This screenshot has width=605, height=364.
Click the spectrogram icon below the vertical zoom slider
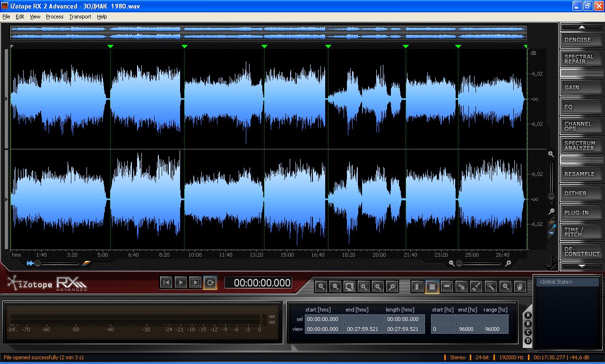(551, 223)
